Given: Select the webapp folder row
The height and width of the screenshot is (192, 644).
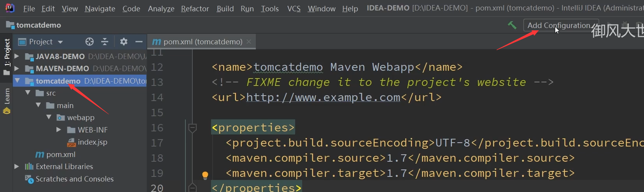Looking at the screenshot, I should tap(80, 117).
